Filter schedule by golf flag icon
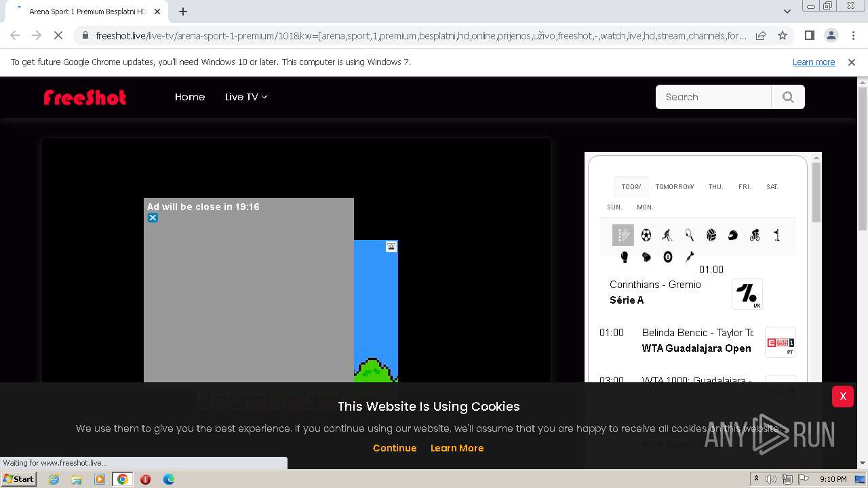The image size is (868, 488). 776,235
